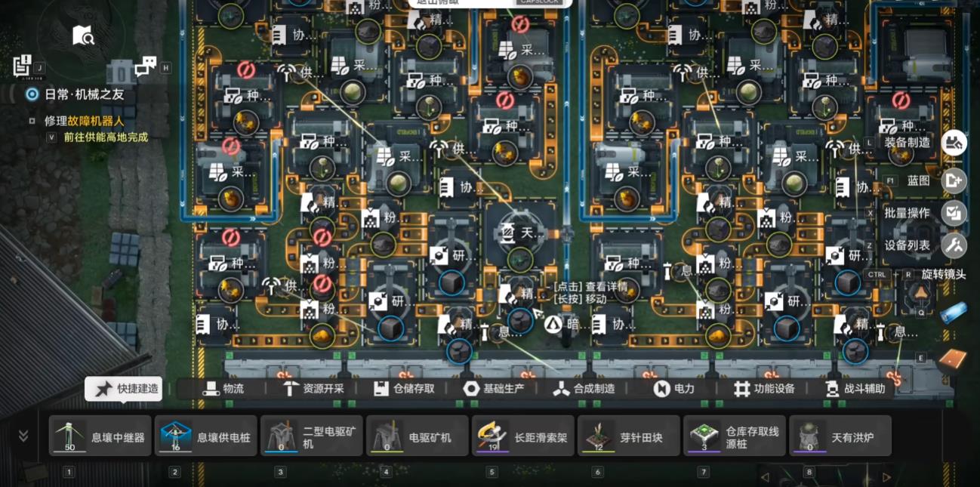
Task: Click the left triangle arrow below the build bar
Action: coord(766,477)
